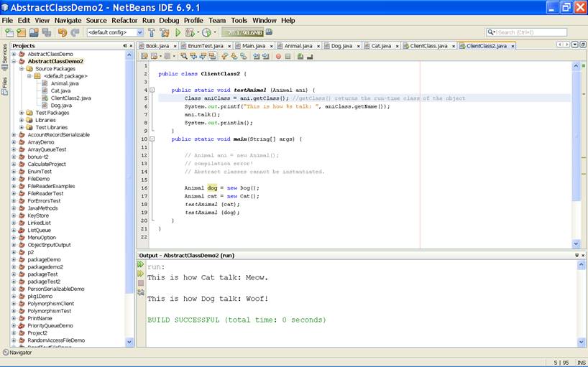
Task: Click the Shift Line Right editor icon
Action: [x=265, y=56]
